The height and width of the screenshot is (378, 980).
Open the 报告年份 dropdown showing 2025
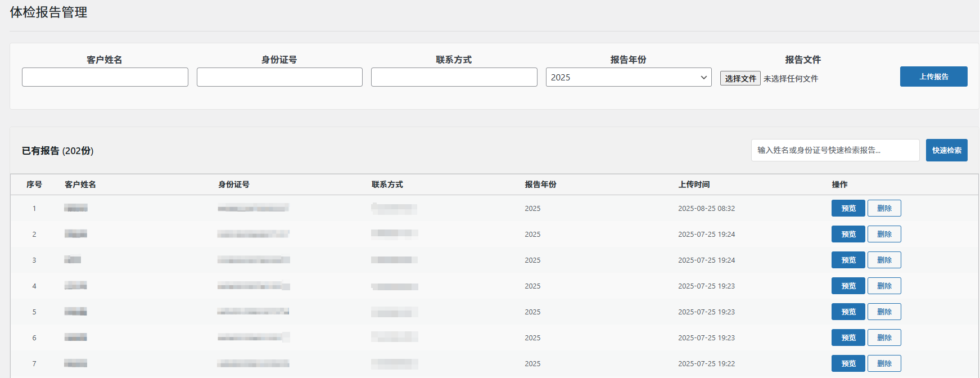(x=628, y=77)
